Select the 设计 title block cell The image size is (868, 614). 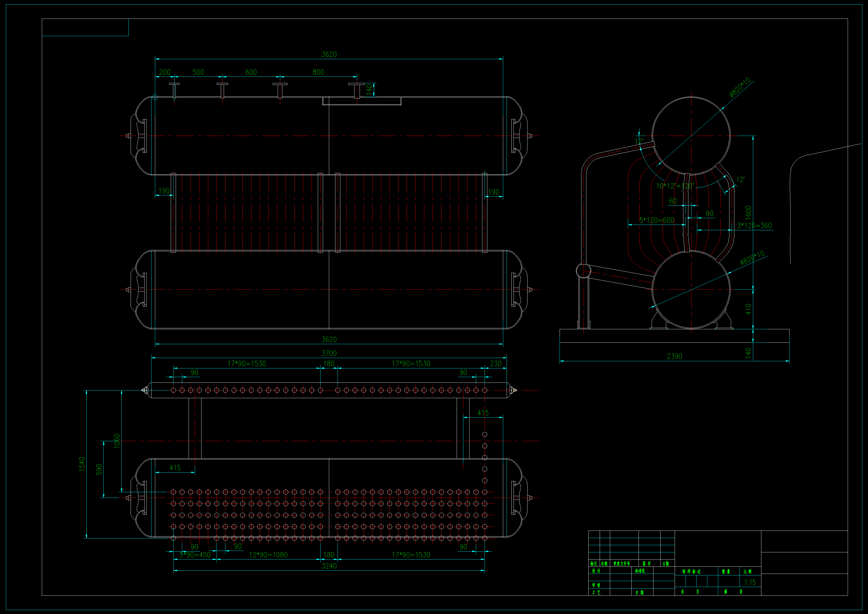[x=596, y=570]
